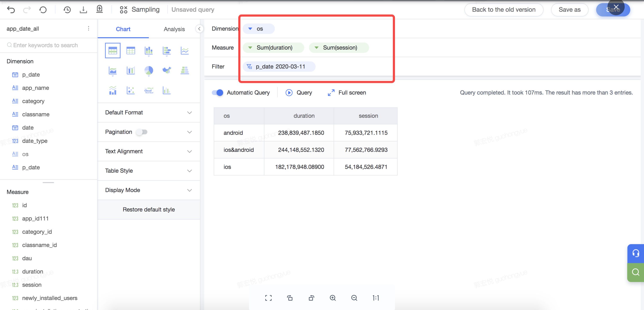Screen dimensions: 644x310
Task: Select the line-over-bar combo chart
Action: pos(113,90)
